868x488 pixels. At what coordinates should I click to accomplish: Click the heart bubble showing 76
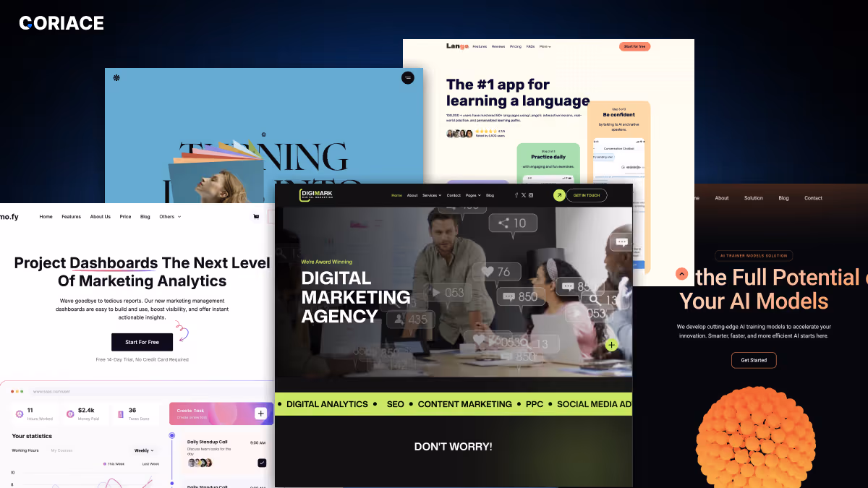point(496,272)
